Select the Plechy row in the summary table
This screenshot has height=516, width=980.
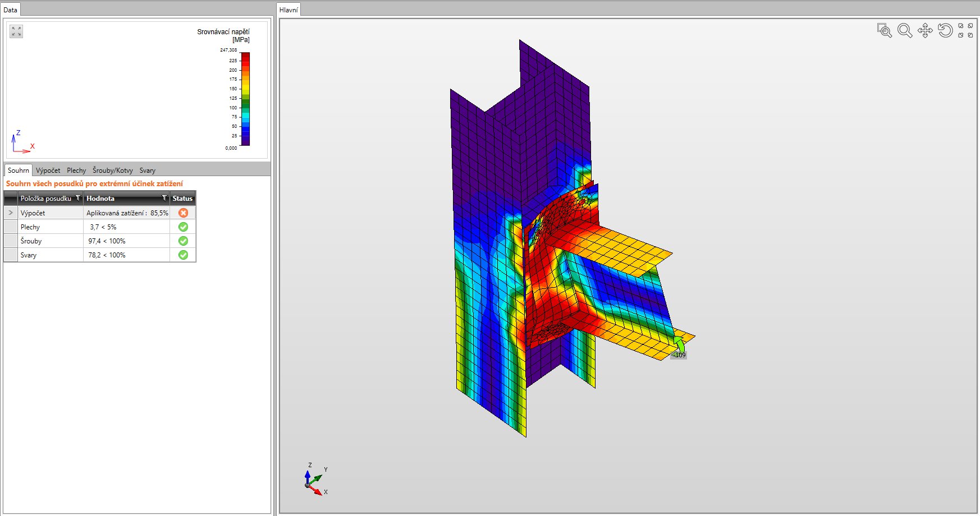point(51,227)
